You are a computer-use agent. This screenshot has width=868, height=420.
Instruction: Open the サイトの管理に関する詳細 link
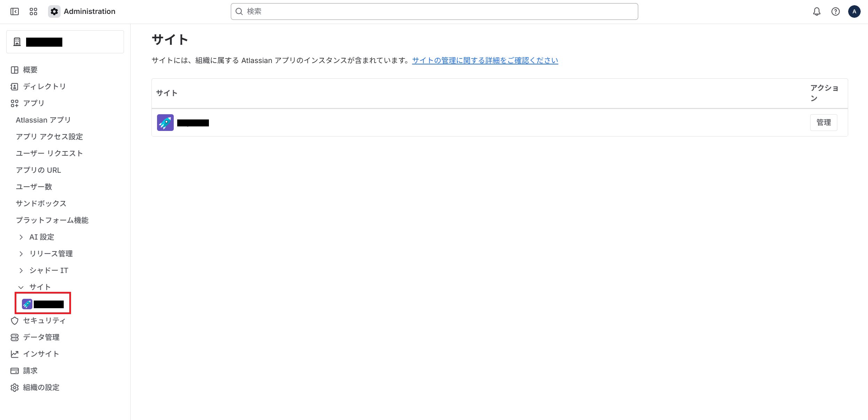point(485,61)
